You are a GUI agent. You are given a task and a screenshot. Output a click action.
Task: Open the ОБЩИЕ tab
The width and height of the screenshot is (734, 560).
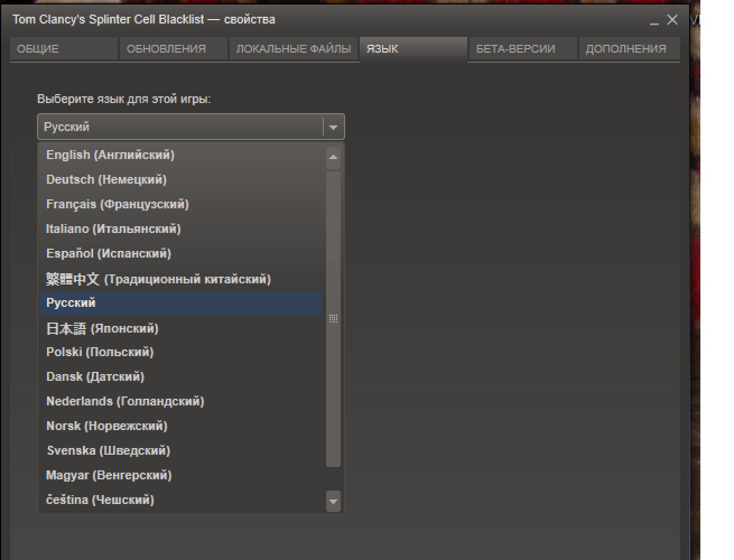64,49
